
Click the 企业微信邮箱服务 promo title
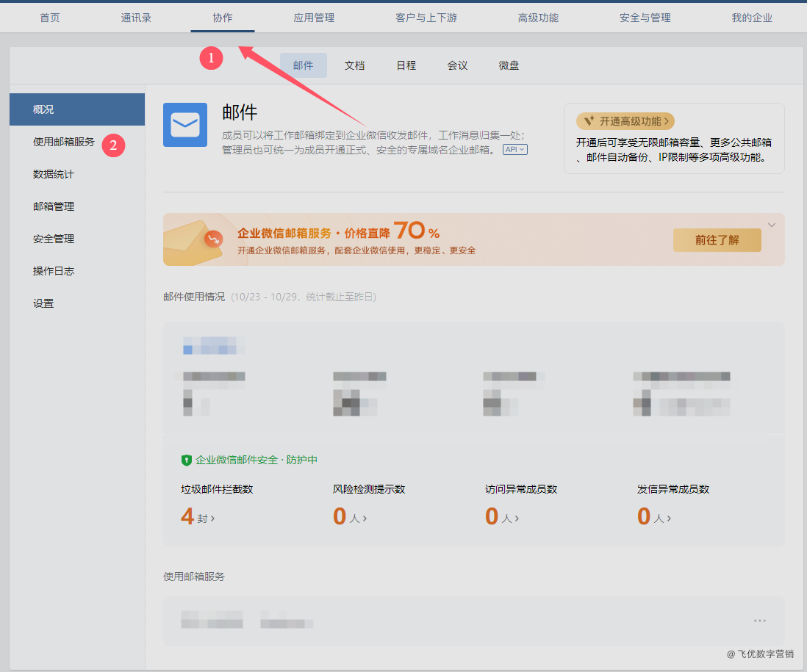[x=284, y=234]
